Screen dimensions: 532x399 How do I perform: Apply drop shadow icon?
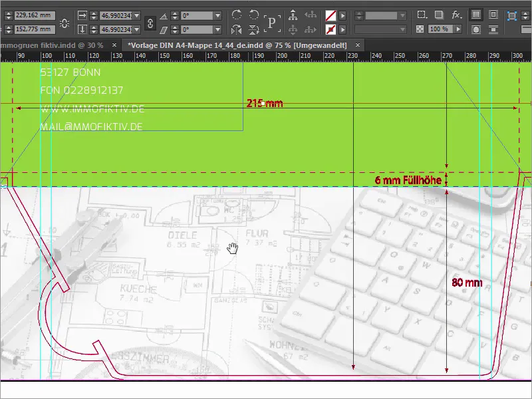[439, 15]
